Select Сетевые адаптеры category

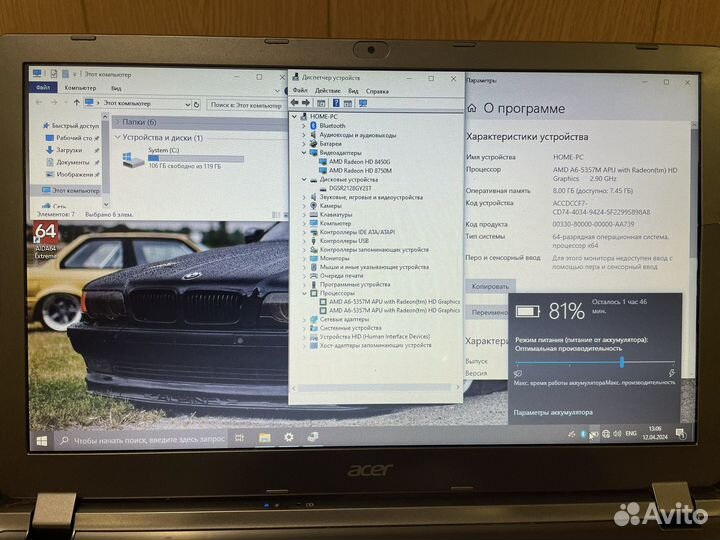344,319
